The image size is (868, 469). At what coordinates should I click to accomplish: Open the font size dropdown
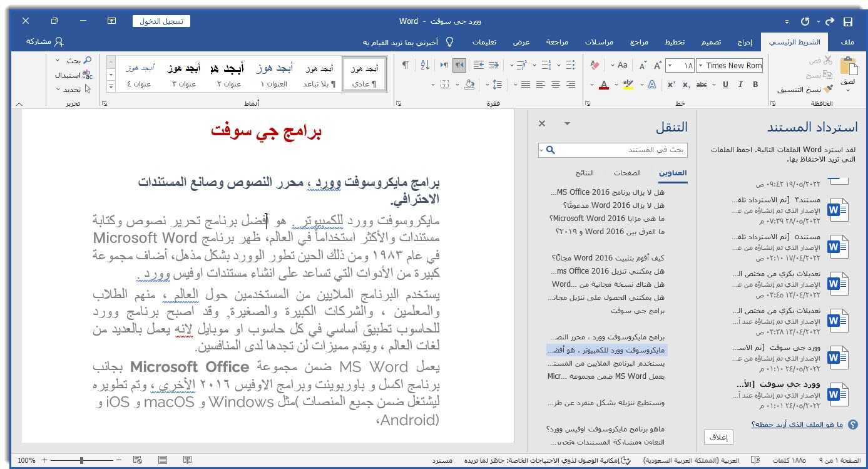tap(670, 65)
